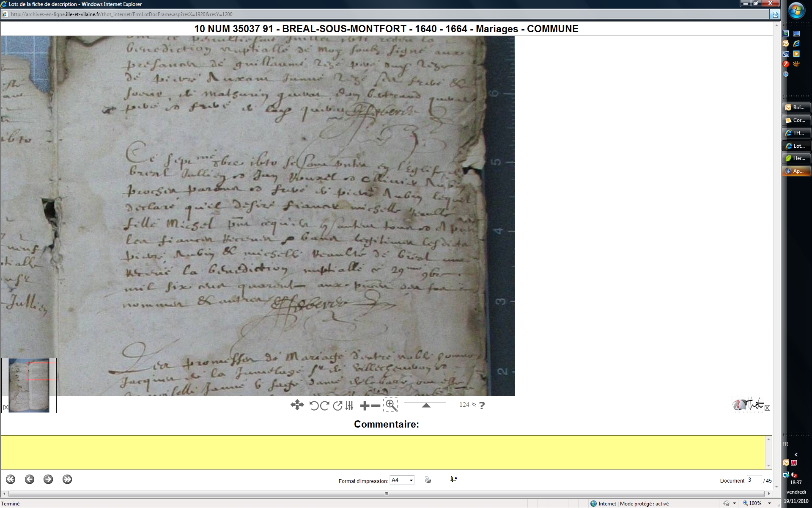Print the current document page
Viewport: 812px width, 508px height.
pyautogui.click(x=428, y=480)
